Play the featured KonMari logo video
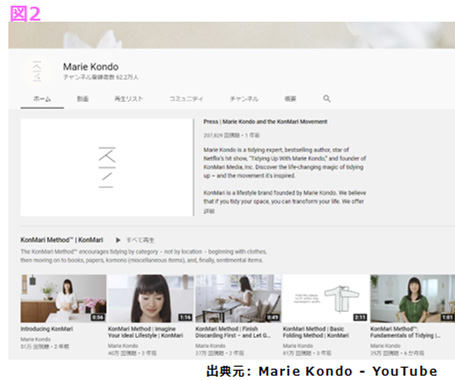 coord(107,167)
